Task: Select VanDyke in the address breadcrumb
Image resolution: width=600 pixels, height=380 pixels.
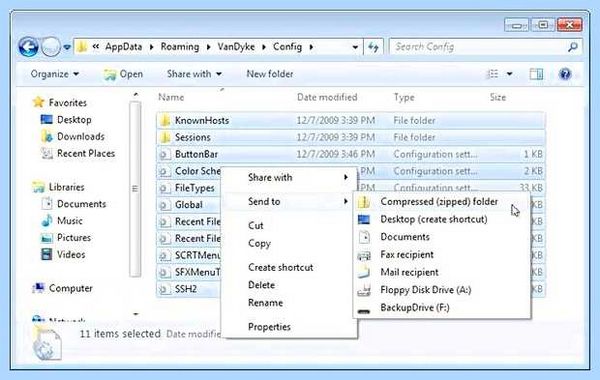Action: coord(236,47)
